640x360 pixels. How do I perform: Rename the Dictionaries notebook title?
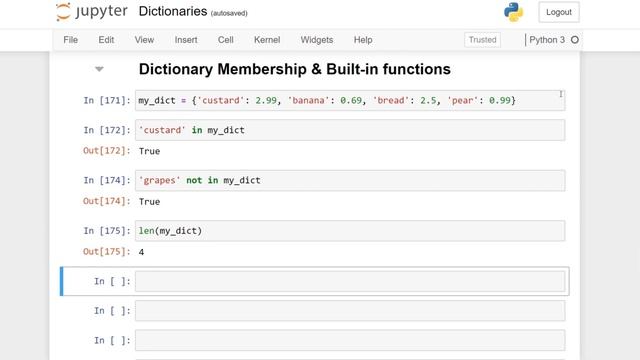(173, 11)
